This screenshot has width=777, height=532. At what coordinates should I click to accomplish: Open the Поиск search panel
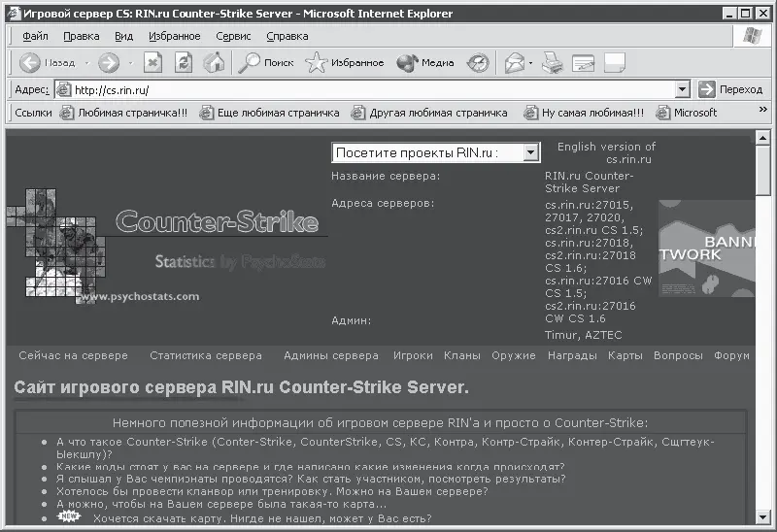point(265,63)
